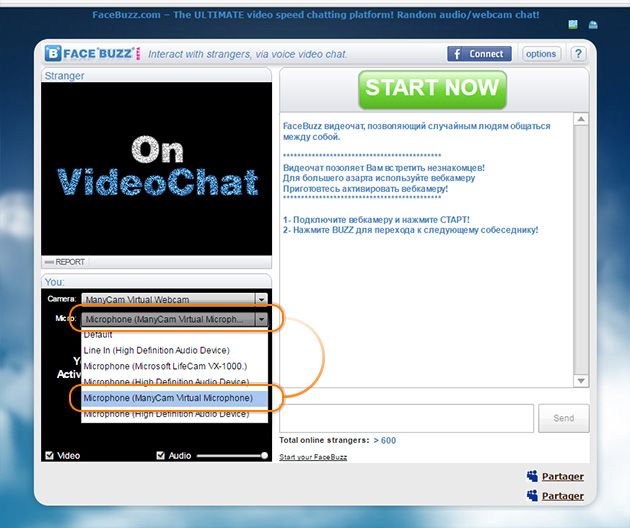Click the disk icon in the top-right corner

coord(593,23)
